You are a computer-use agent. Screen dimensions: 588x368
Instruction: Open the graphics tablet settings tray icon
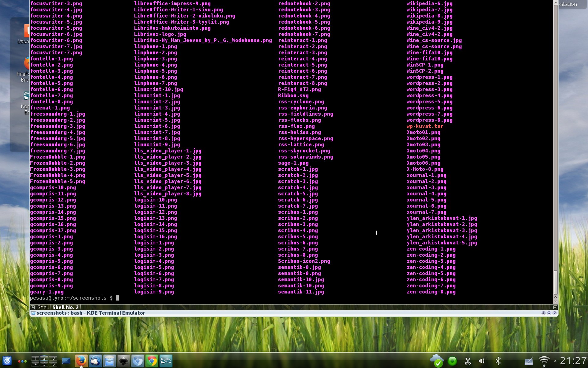pos(529,361)
